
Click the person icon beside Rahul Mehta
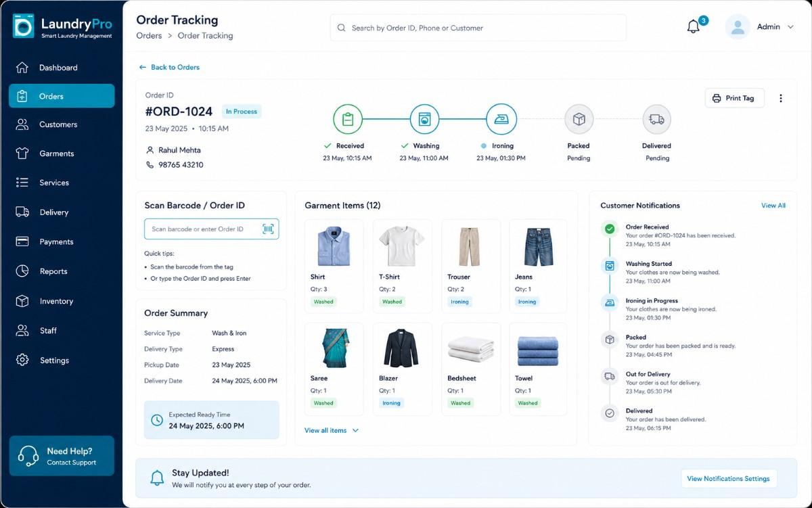[x=150, y=150]
